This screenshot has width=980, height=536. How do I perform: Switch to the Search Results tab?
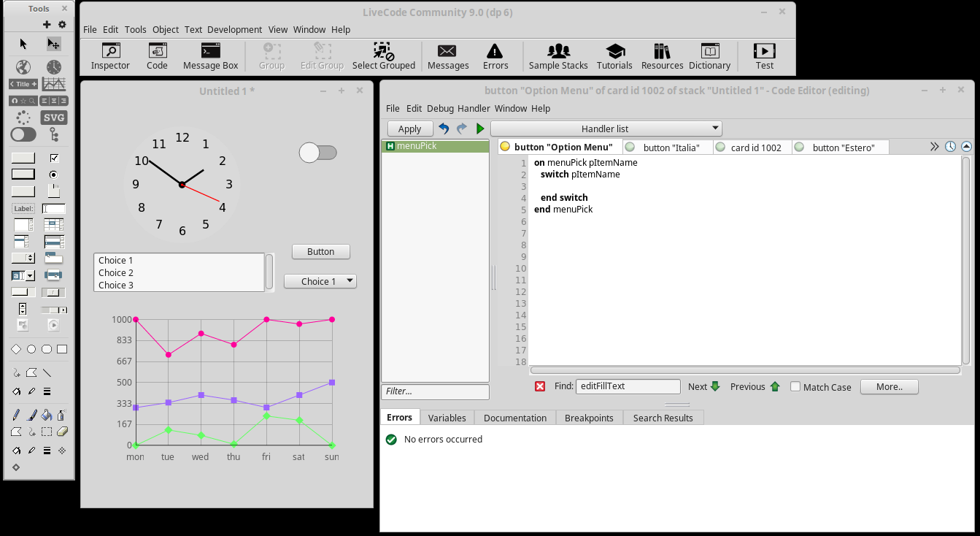click(663, 418)
